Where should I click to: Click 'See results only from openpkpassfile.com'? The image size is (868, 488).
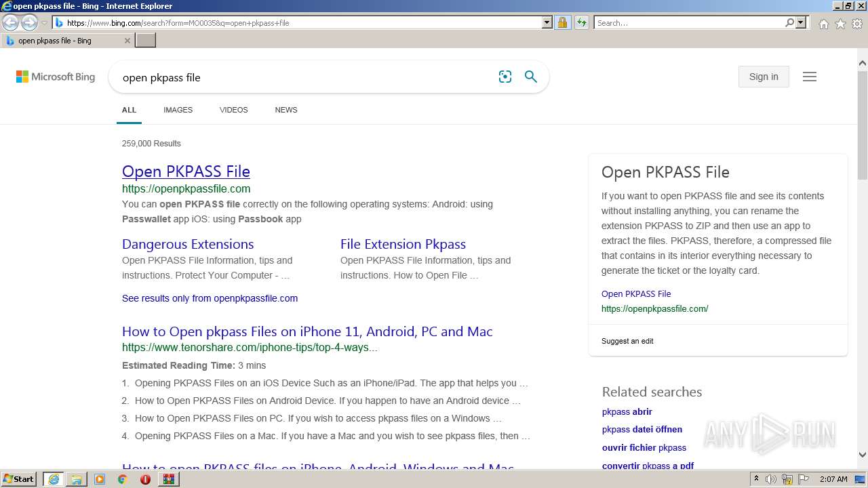point(210,298)
